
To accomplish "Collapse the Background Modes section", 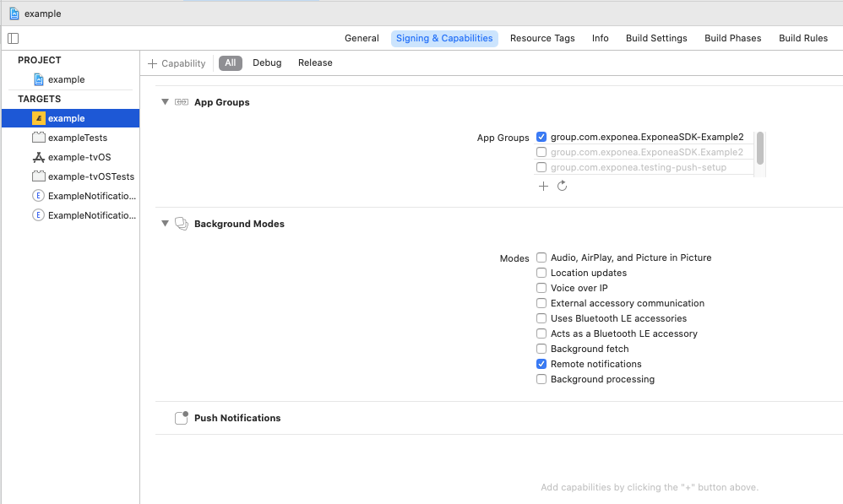I will click(x=165, y=224).
